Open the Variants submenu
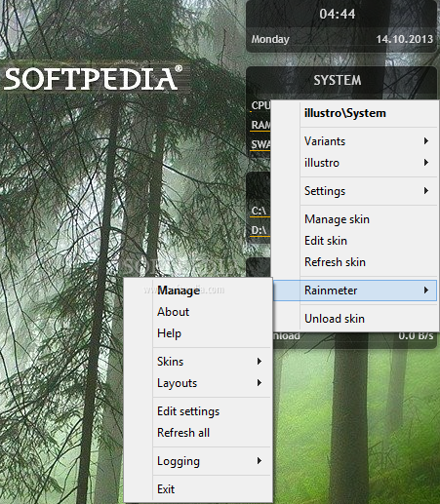 (x=354, y=141)
